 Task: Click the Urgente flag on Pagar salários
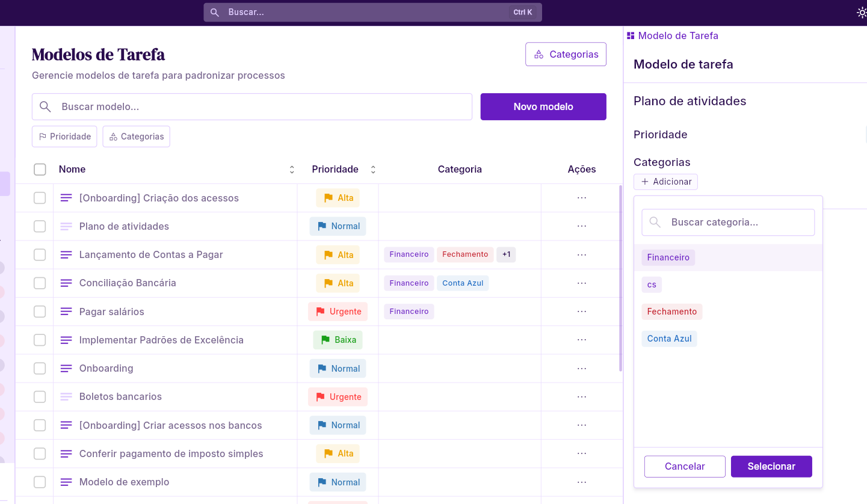321,312
